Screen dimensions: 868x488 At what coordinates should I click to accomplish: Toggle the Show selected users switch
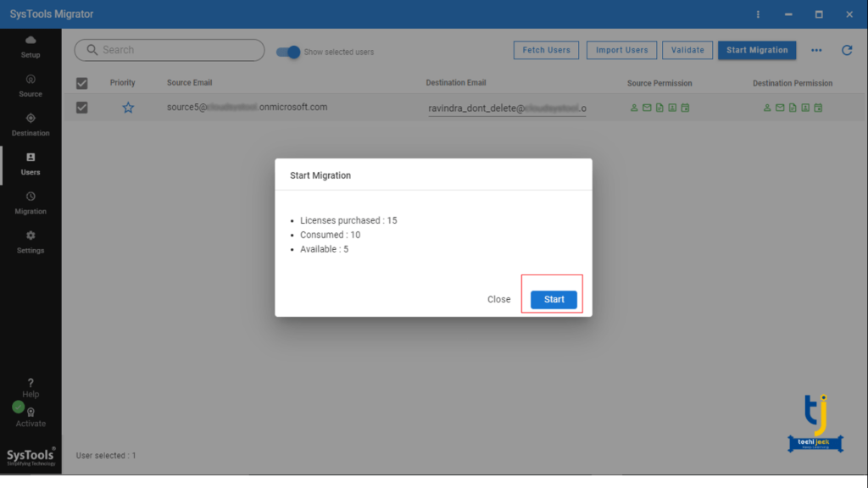coord(288,52)
